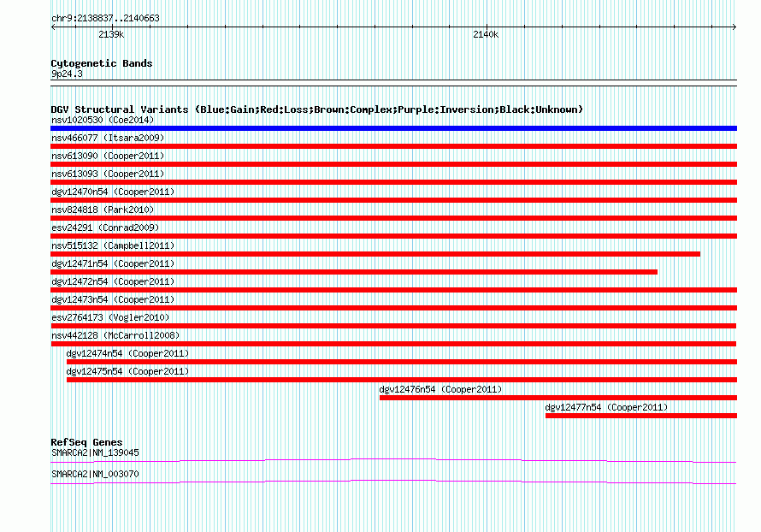Click the ruler's right arrow end

[x=734, y=27]
